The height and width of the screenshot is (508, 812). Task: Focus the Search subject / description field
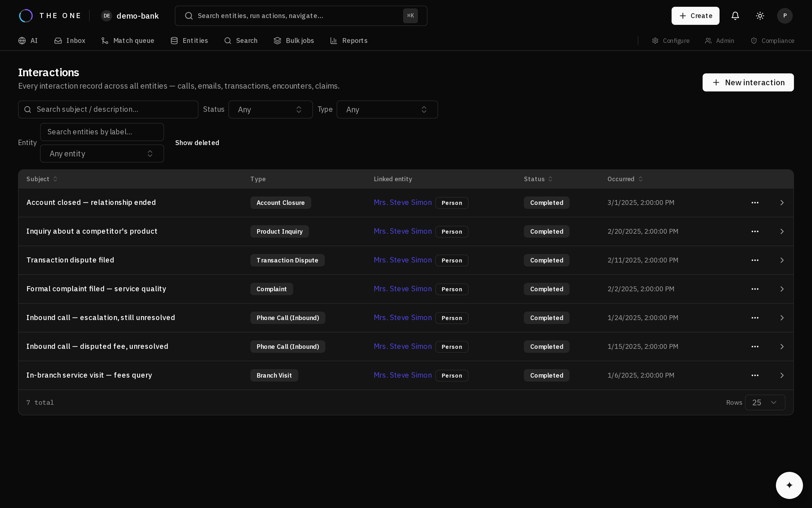tap(108, 110)
